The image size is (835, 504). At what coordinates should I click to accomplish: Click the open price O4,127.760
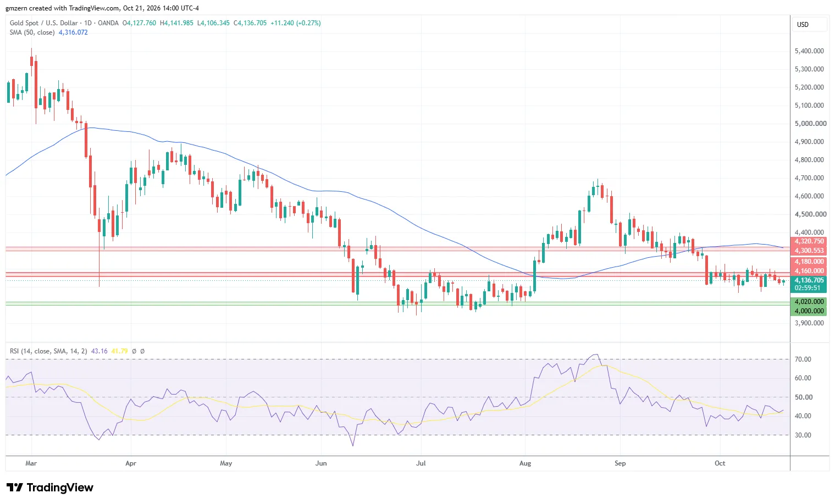tap(139, 23)
